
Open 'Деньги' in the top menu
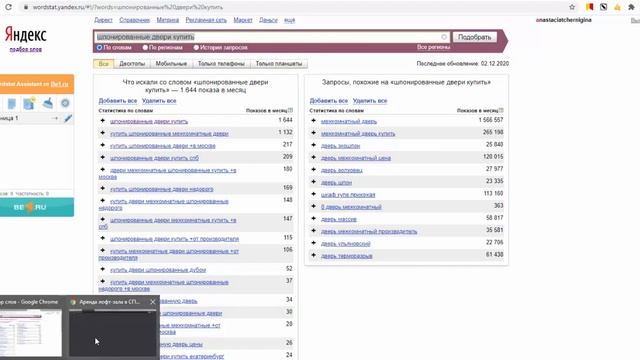(268, 20)
